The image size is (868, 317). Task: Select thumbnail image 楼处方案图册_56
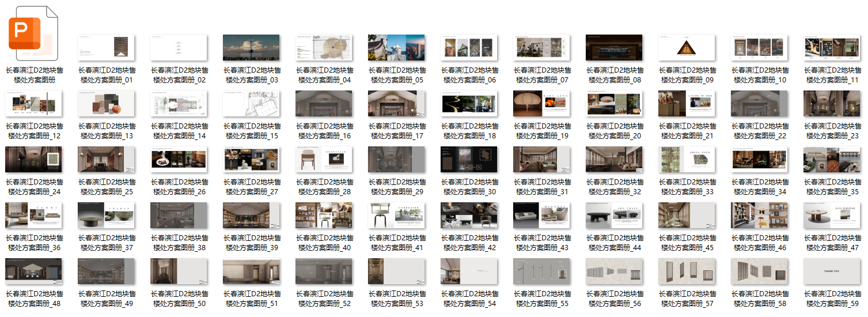pos(614,271)
